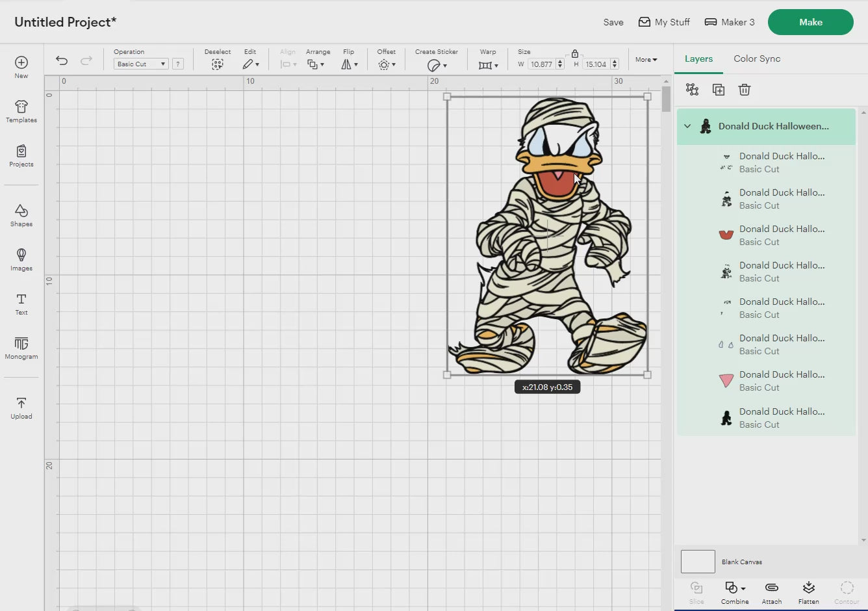Select the bottom black silhouette layer
The width and height of the screenshot is (868, 611).
click(x=767, y=418)
